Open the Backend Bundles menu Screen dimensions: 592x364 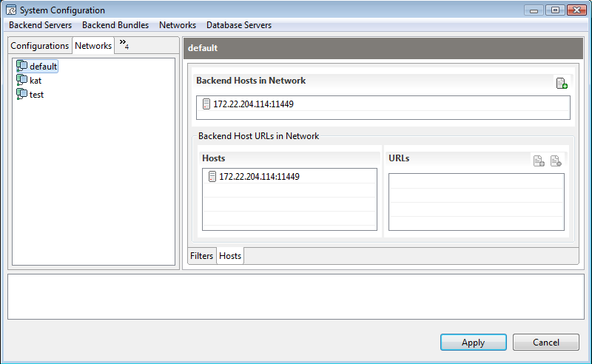pyautogui.click(x=115, y=25)
